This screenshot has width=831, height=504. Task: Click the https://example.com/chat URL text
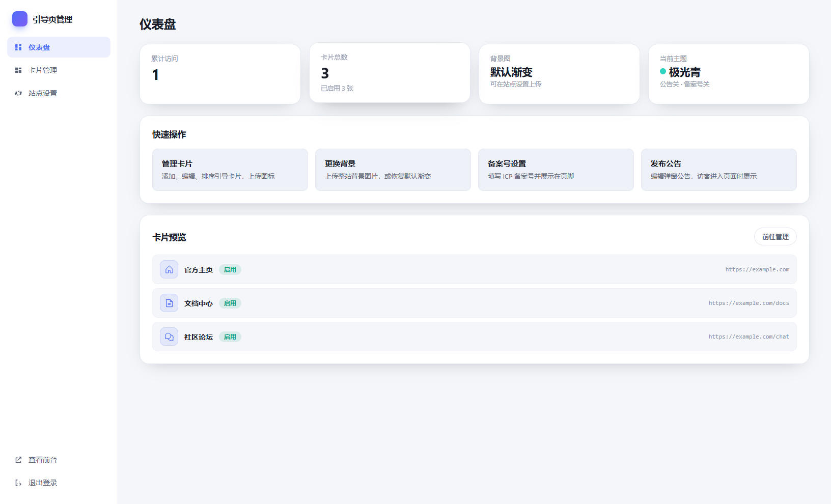[x=749, y=337]
